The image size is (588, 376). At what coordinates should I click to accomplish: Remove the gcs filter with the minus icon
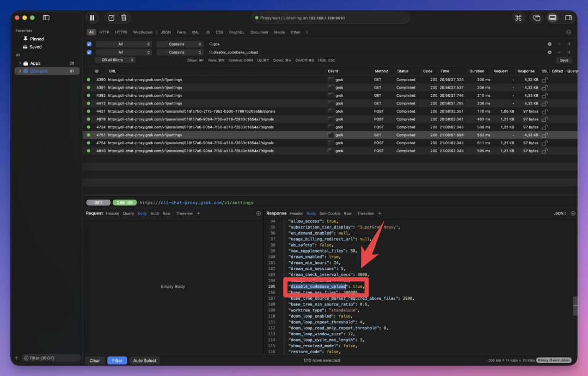pos(559,44)
